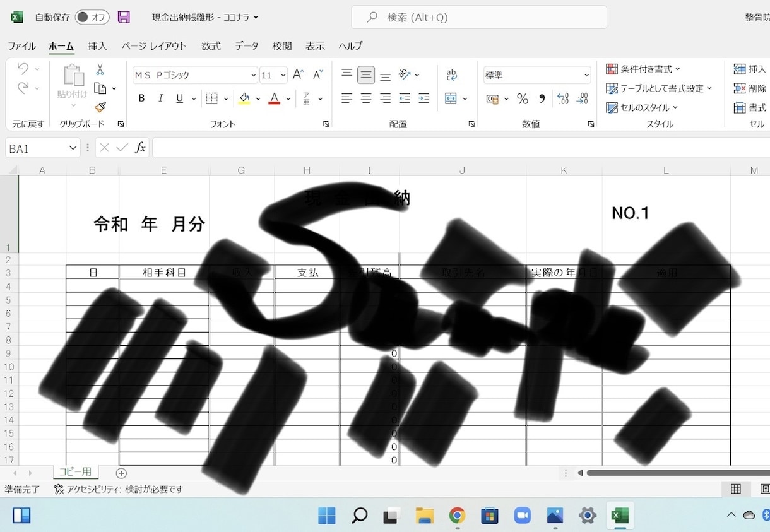Add a new sheet with the plus button
770x532 pixels.
point(121,473)
